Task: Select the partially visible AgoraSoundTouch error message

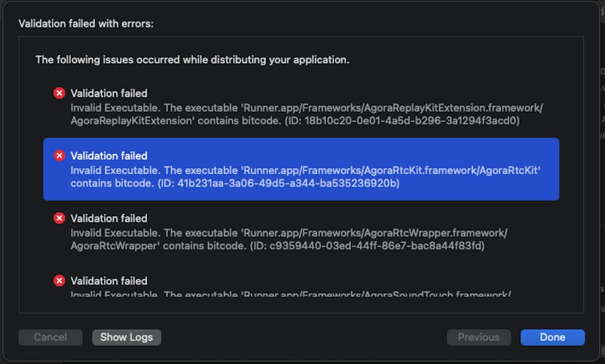Action: 290,294
